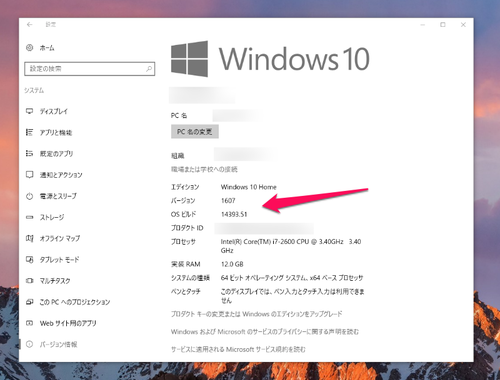Viewport: 500px width, 380px height.
Task: Minimize the Settings window
Action: pyautogui.click(x=422, y=25)
